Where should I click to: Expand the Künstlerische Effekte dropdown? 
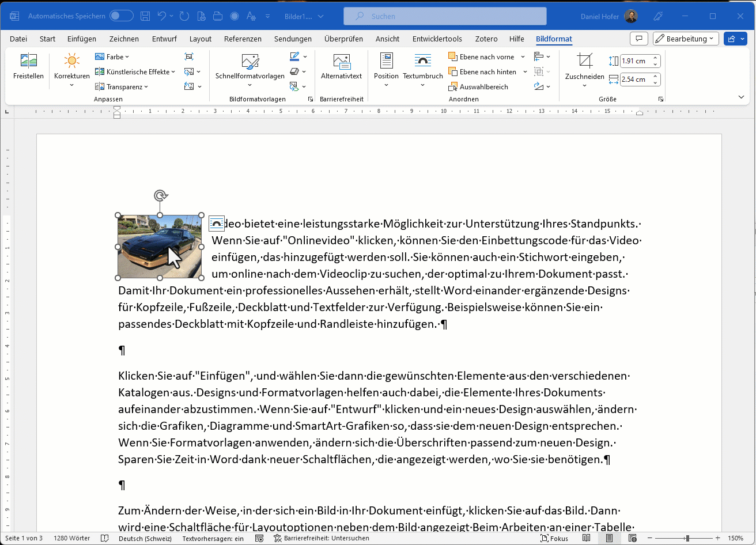tap(135, 72)
